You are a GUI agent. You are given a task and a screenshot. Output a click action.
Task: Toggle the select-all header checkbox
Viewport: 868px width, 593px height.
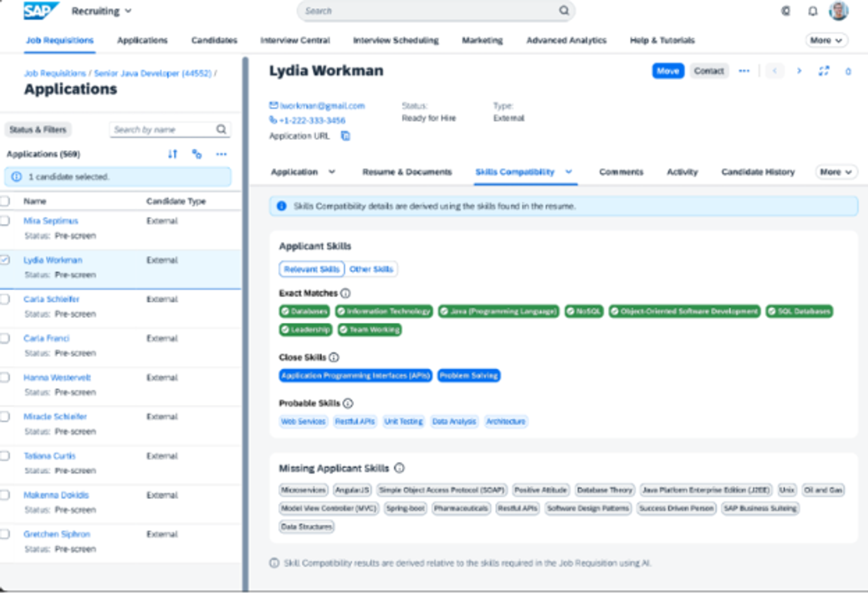click(5, 201)
